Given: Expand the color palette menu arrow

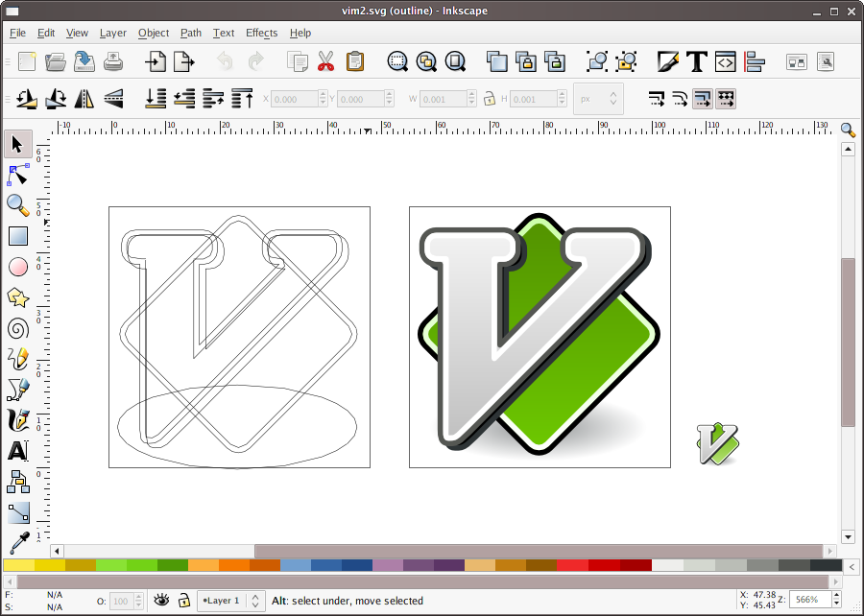Looking at the screenshot, I should 852,566.
